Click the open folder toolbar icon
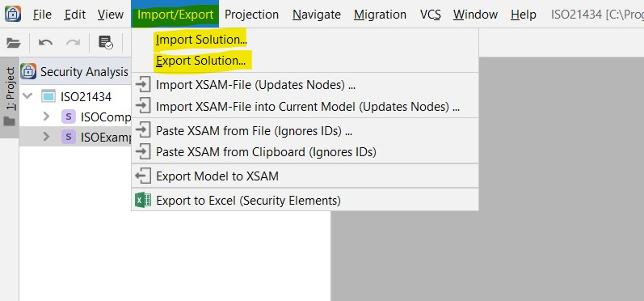The image size is (644, 301). (13, 43)
